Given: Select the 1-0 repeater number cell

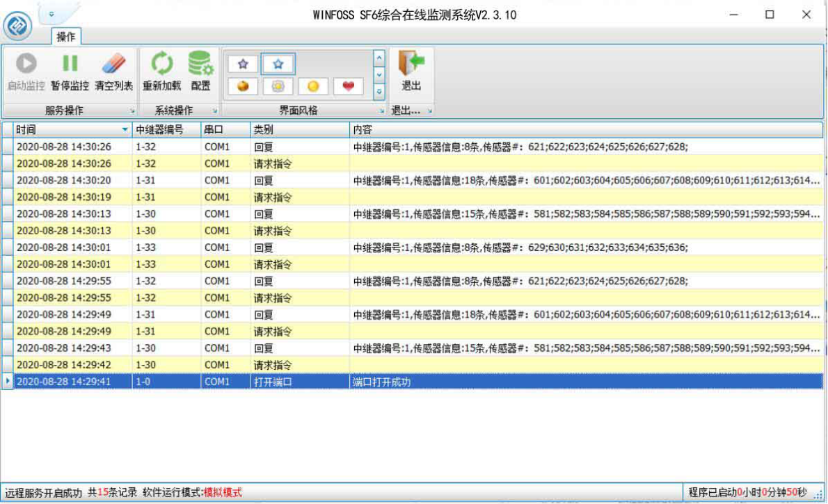Looking at the screenshot, I should click(166, 382).
